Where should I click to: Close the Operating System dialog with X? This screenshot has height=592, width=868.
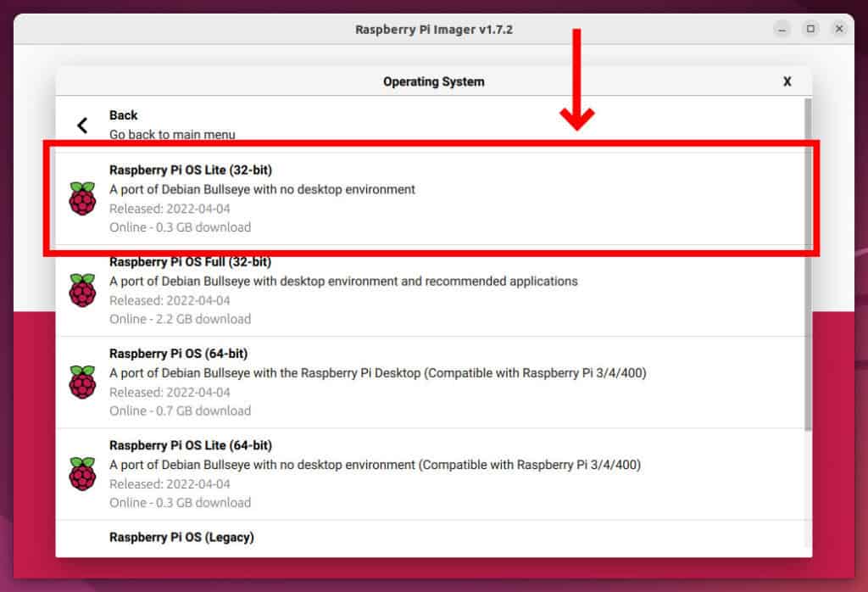point(787,81)
